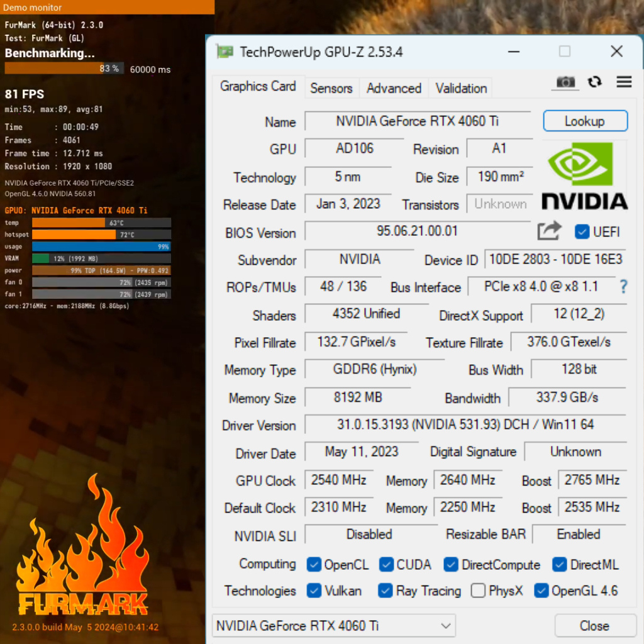Click the Shaders value 4352 Unified
This screenshot has width=644, height=644.
tap(367, 314)
